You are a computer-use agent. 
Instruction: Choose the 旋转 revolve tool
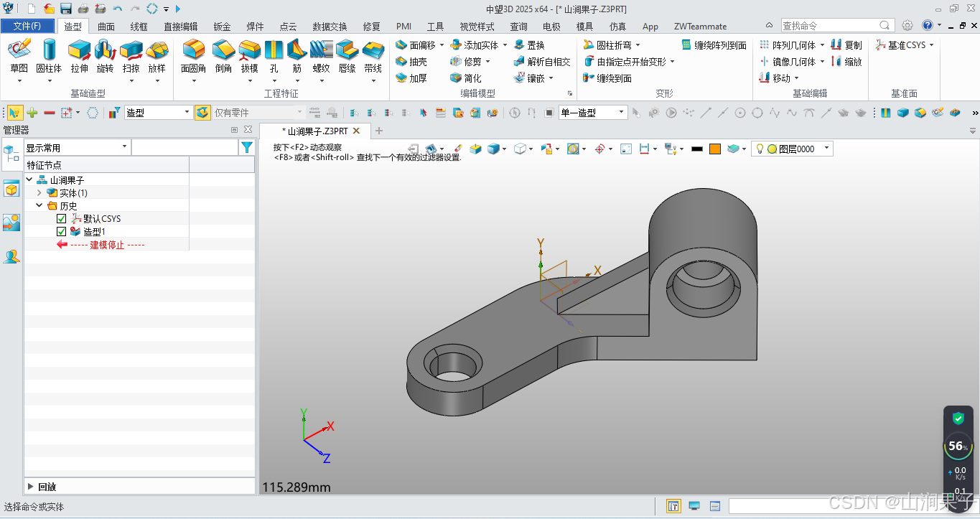105,56
